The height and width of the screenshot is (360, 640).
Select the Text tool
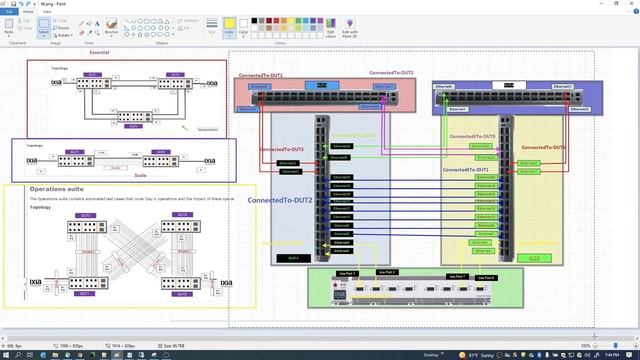pyautogui.click(x=97, y=24)
